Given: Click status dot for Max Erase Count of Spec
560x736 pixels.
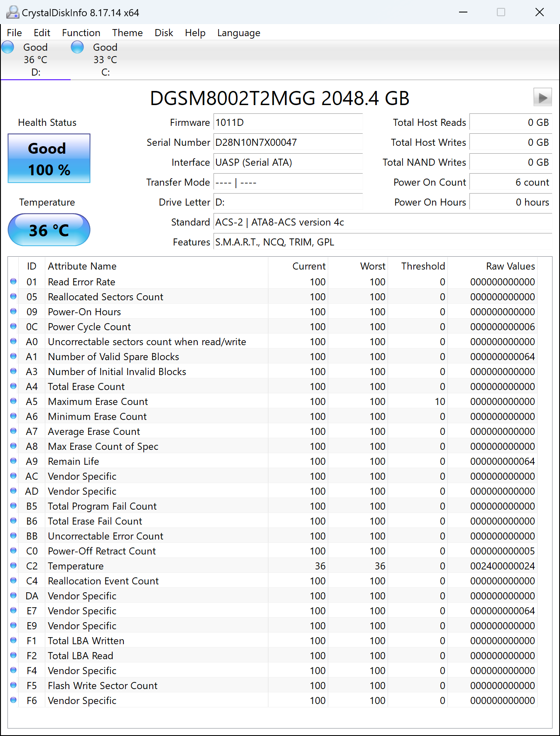Looking at the screenshot, I should pos(13,446).
